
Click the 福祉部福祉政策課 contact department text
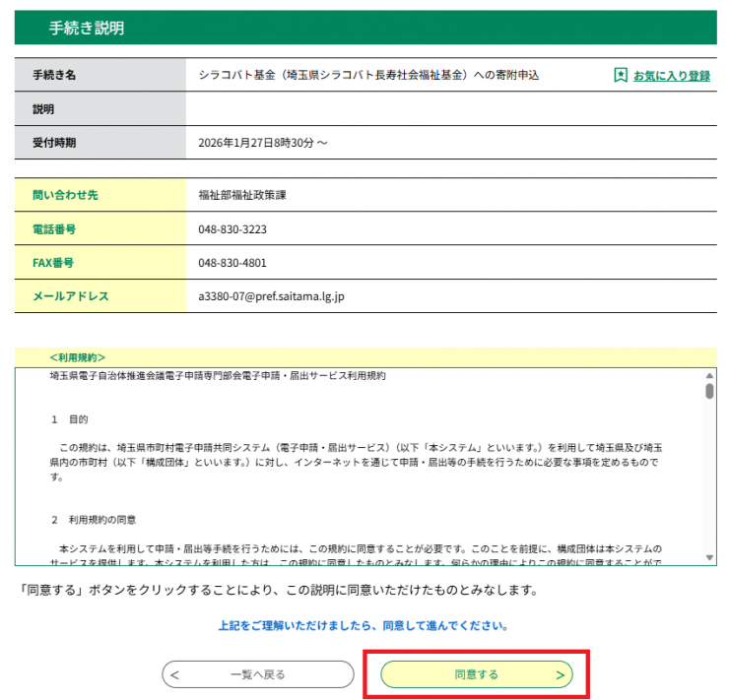[242, 195]
